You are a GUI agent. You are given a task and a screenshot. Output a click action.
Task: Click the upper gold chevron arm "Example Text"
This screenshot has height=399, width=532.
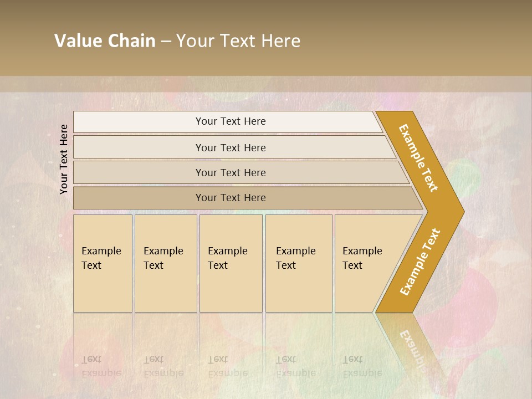418,158
